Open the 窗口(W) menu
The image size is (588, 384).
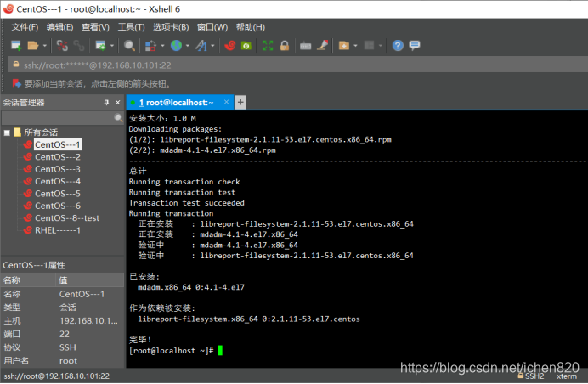pos(212,27)
